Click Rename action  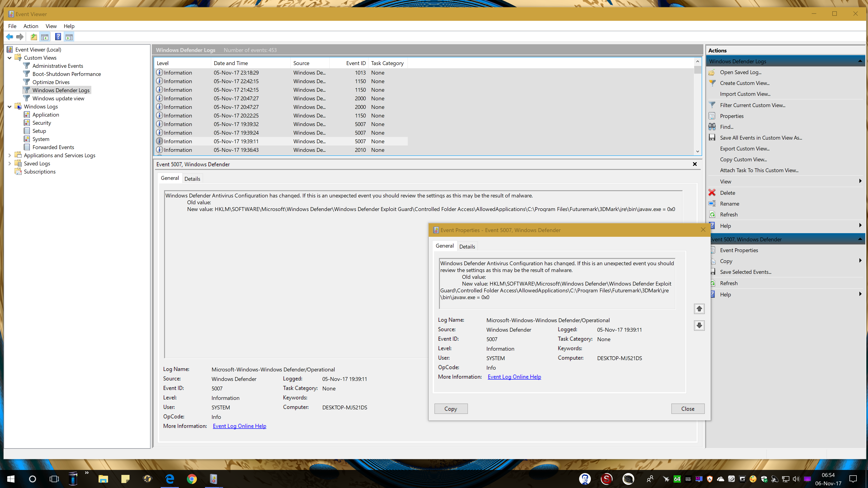coord(729,203)
